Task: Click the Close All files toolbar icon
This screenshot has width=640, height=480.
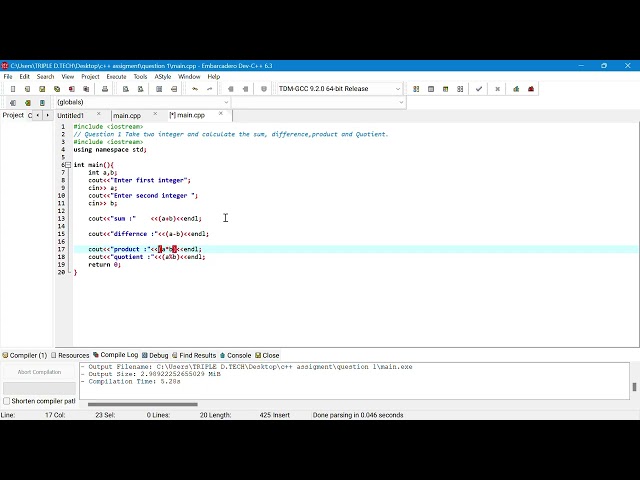Action: click(86, 89)
